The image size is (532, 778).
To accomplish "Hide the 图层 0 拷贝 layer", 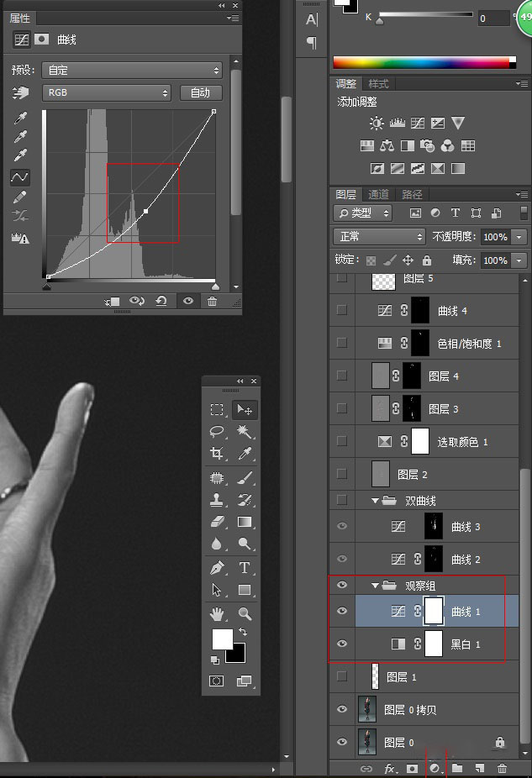I will (342, 709).
